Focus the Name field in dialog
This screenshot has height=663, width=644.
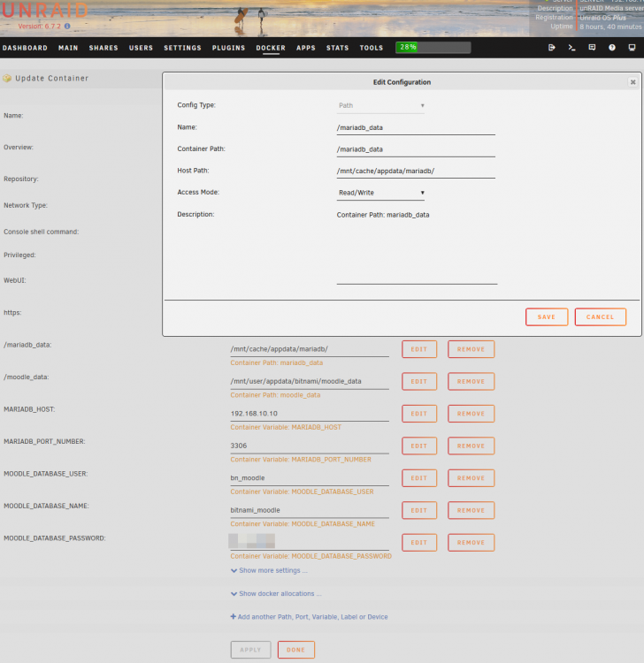tap(416, 127)
